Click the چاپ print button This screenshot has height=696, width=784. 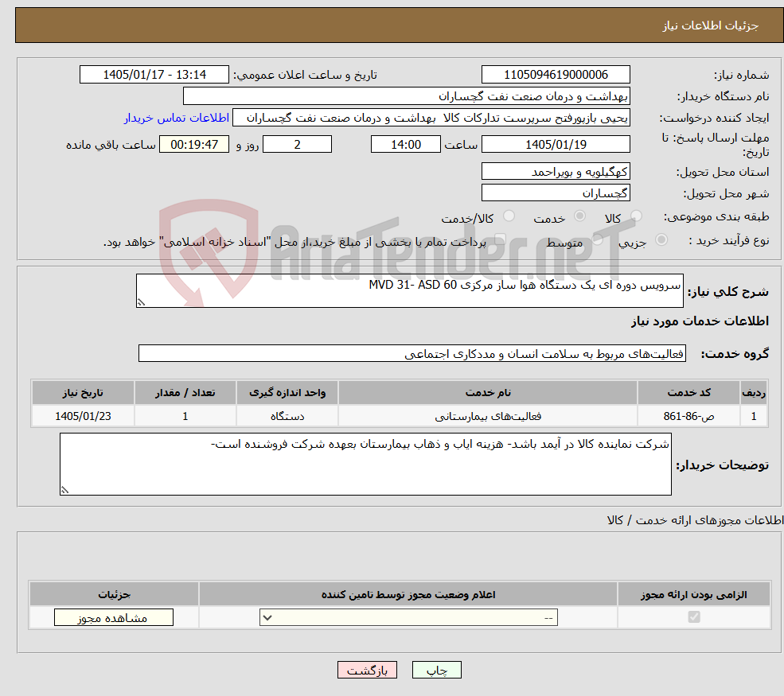tap(436, 670)
